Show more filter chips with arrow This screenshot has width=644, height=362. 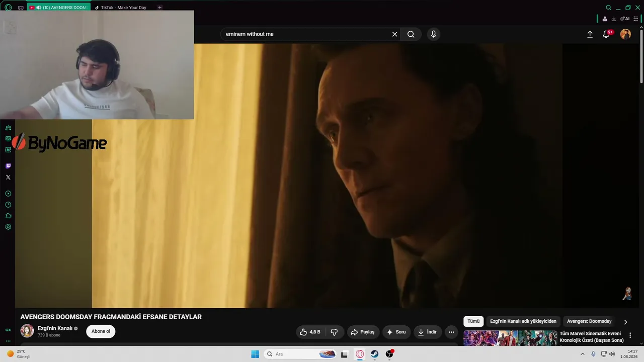pos(625,322)
